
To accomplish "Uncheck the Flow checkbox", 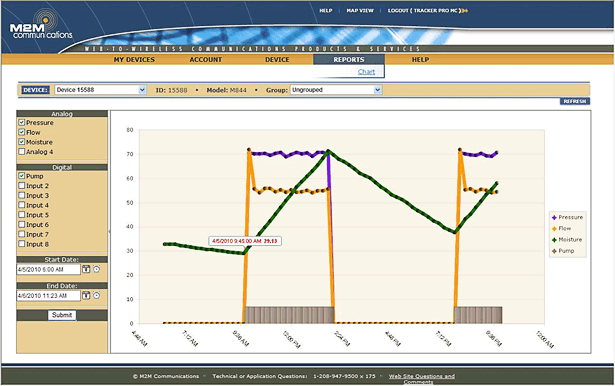I will coord(22,132).
